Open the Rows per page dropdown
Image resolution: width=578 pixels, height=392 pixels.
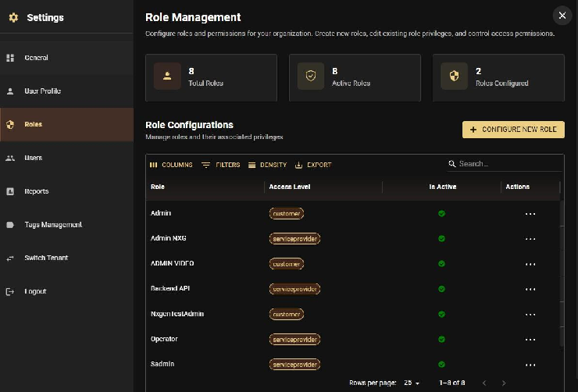click(412, 383)
